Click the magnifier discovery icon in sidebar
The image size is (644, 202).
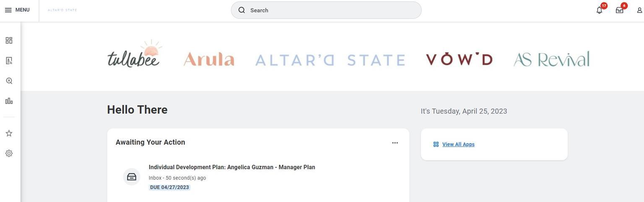click(9, 81)
